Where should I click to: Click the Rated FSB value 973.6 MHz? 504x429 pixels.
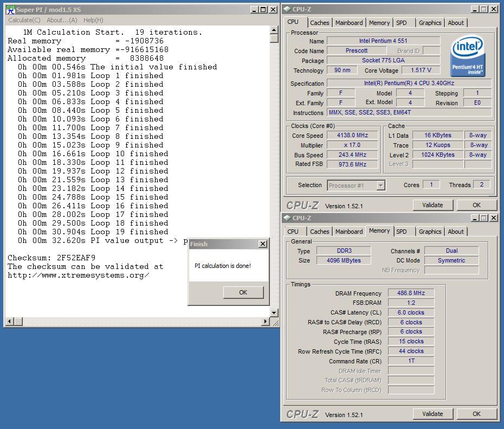(352, 164)
